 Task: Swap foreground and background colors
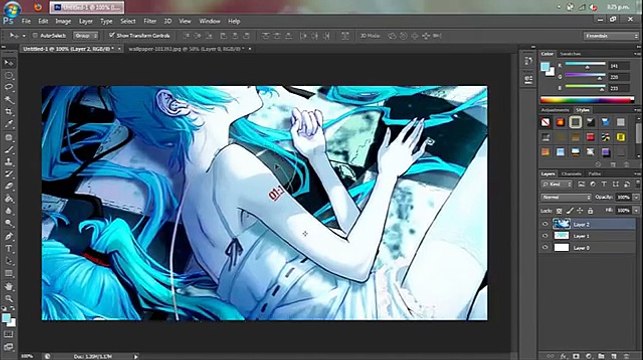point(12,308)
